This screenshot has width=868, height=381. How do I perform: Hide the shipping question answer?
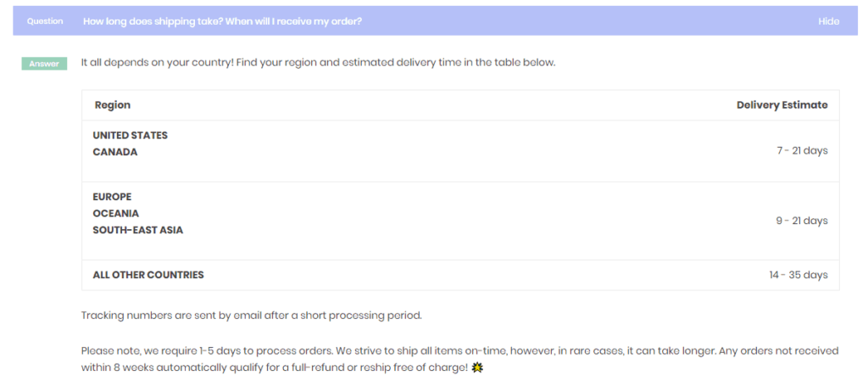828,21
